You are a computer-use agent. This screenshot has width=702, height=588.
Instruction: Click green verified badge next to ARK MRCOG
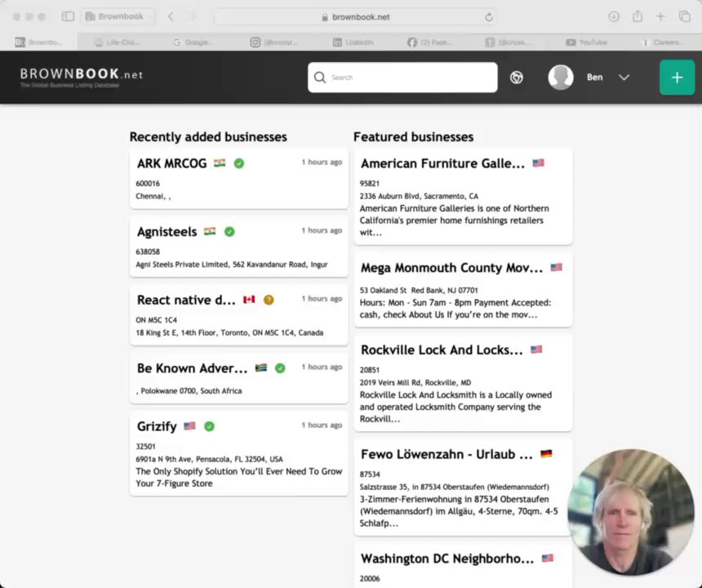click(239, 163)
